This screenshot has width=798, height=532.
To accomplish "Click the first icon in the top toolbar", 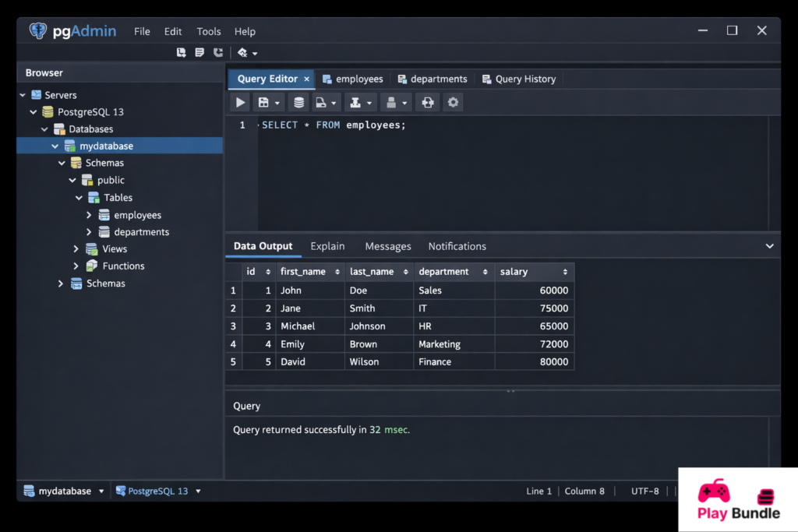I will 182,53.
